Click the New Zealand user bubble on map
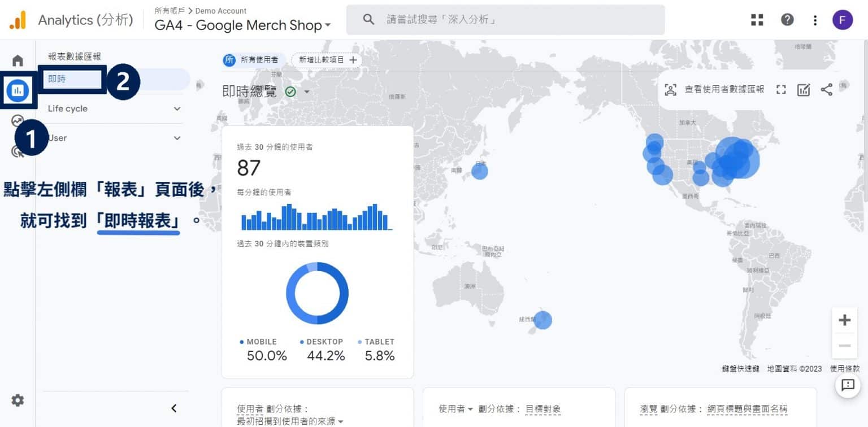The image size is (868, 427). coord(542,320)
